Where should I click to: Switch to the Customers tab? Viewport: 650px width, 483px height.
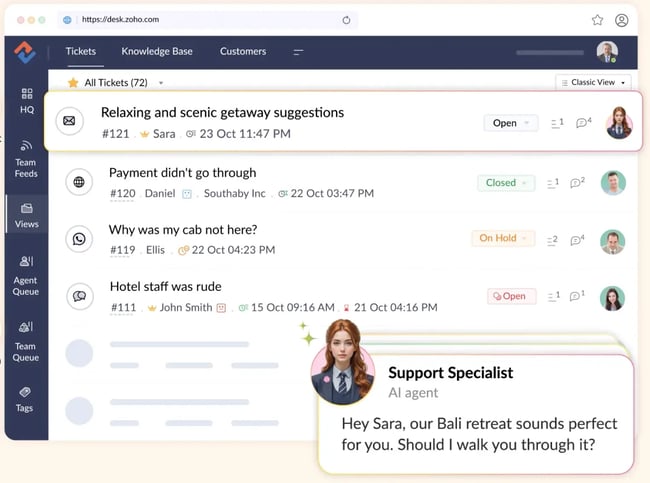(243, 51)
